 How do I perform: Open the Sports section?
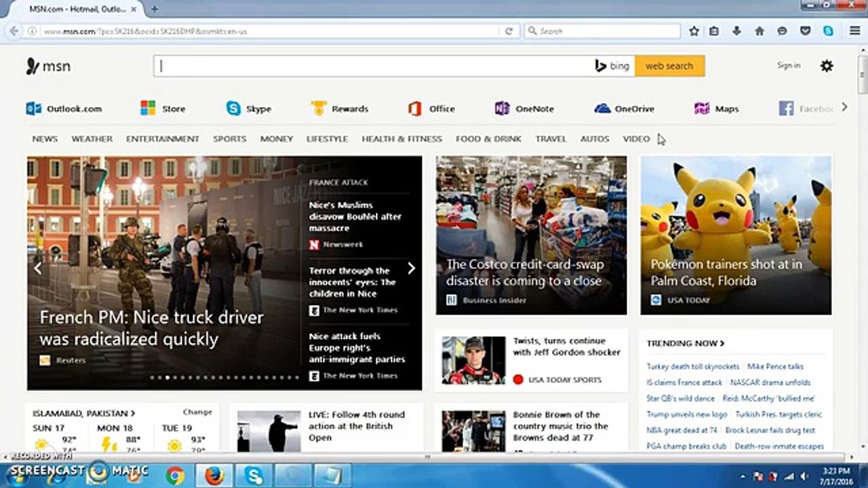[230, 138]
